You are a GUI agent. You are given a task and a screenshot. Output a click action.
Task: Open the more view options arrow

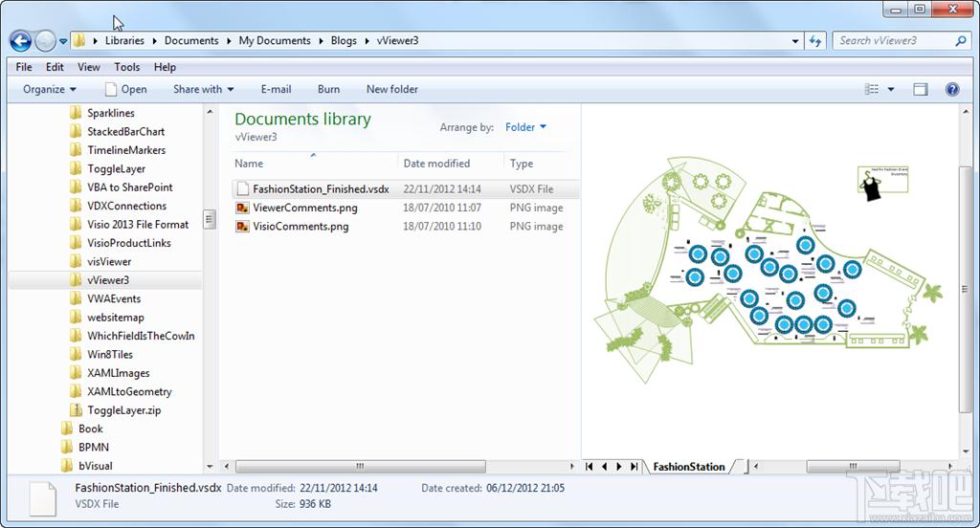pyautogui.click(x=891, y=89)
